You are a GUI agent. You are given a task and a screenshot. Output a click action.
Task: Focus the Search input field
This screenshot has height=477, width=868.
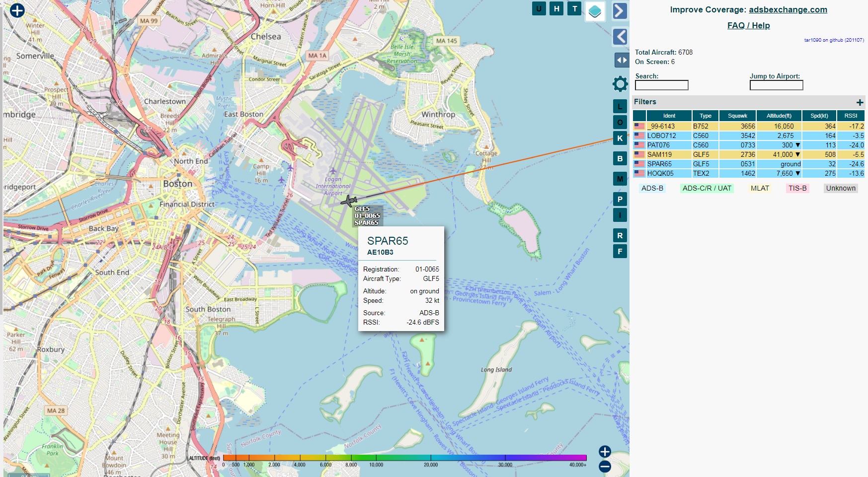661,85
